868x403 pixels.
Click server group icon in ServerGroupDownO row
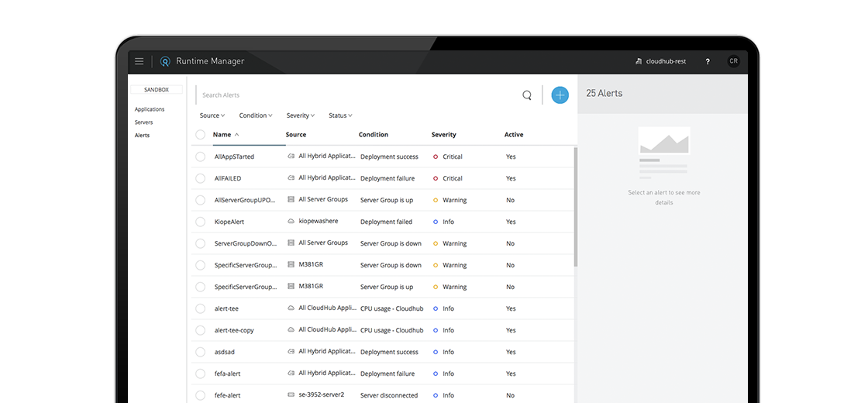point(291,243)
